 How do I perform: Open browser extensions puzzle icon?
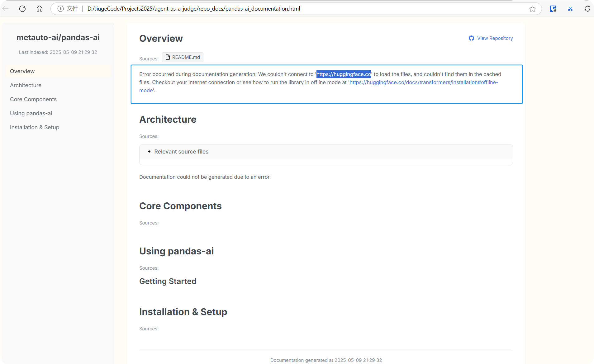point(587,9)
